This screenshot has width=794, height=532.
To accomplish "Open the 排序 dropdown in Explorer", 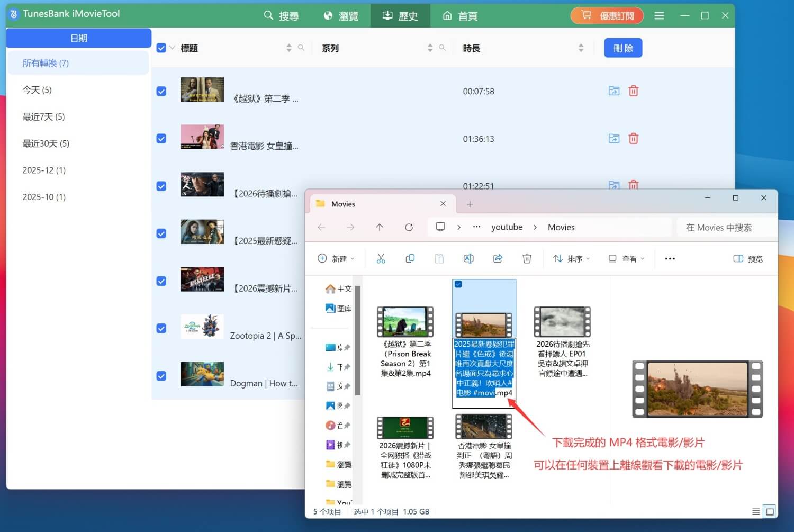I will pyautogui.click(x=572, y=258).
